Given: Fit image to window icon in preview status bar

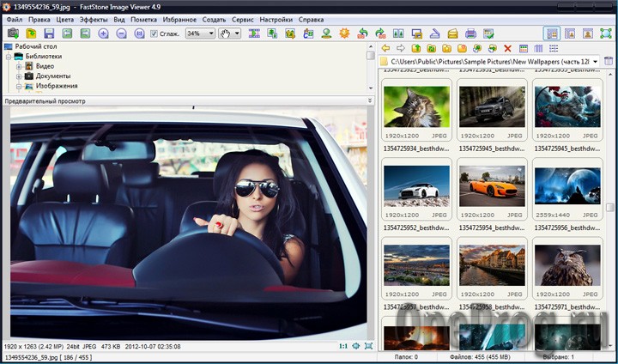Looking at the screenshot, I should [x=356, y=346].
